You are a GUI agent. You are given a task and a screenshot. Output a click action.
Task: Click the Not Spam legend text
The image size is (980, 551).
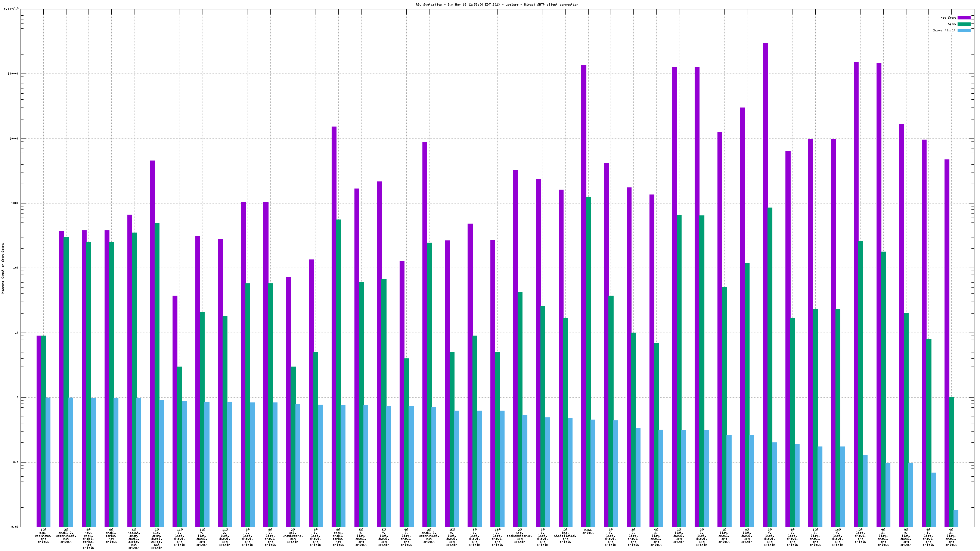(x=948, y=18)
